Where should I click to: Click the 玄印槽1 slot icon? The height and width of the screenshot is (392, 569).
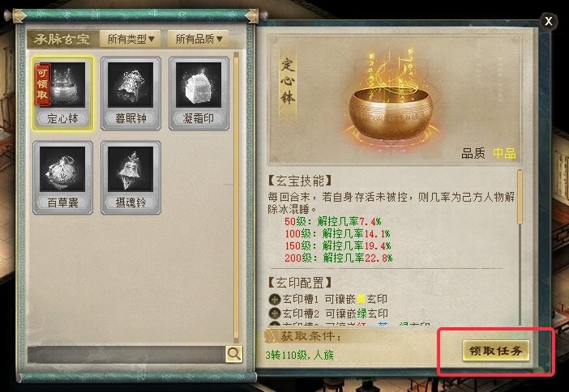coord(275,299)
